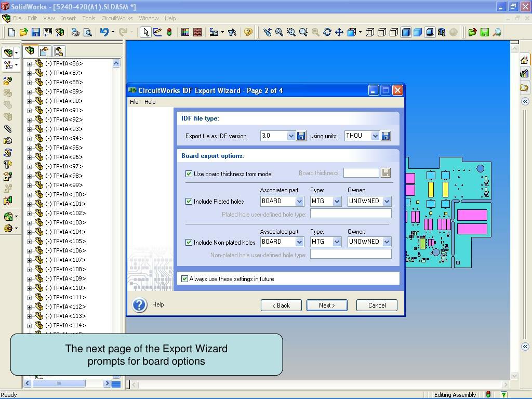The image size is (532, 399).
Task: Open Plated holes Type MTG dropdown
Action: (337, 202)
